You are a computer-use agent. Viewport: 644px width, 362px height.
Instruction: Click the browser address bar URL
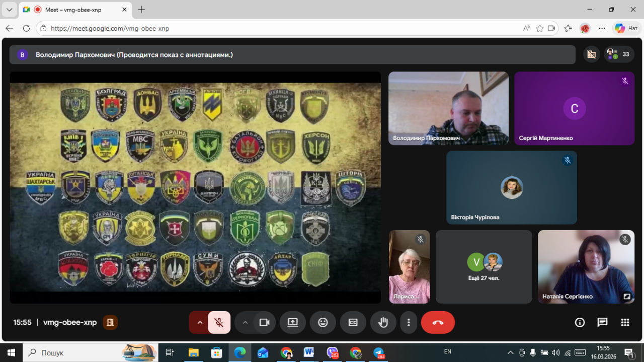point(110,29)
